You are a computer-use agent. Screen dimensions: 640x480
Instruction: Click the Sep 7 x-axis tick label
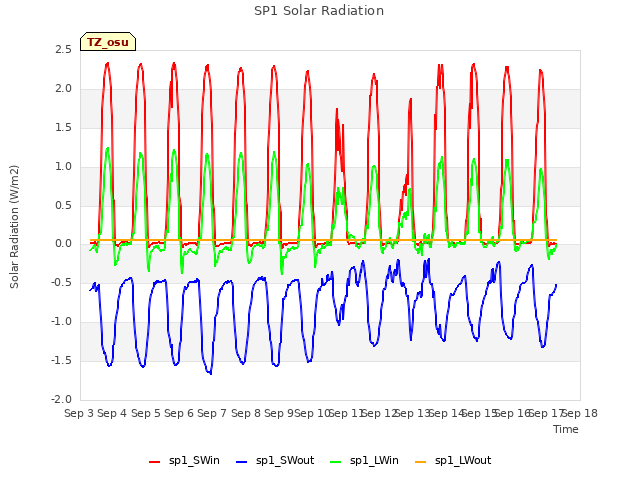[212, 413]
